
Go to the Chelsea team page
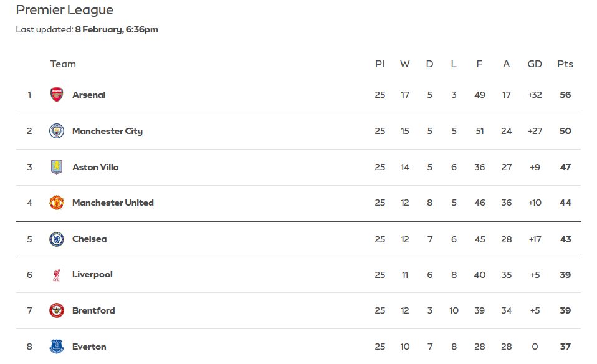click(x=90, y=239)
